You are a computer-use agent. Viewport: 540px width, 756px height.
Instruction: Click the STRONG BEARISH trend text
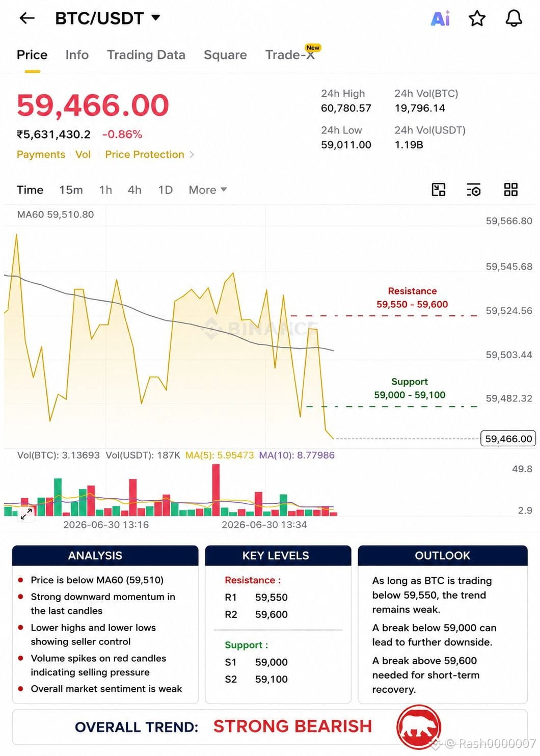(x=292, y=726)
